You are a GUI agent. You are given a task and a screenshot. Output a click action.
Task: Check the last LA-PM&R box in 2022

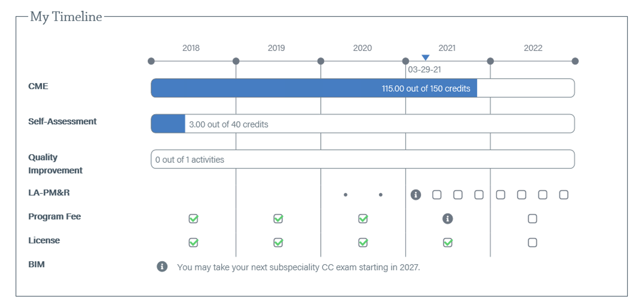coord(564,195)
